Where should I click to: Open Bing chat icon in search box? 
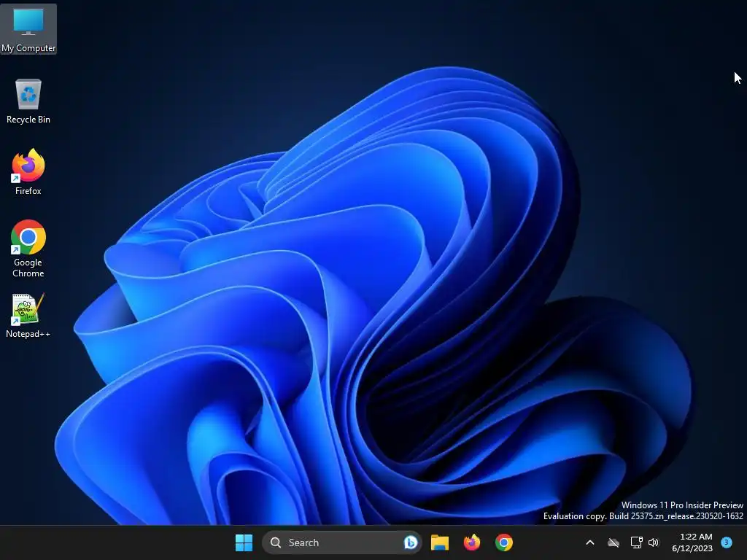tap(410, 542)
